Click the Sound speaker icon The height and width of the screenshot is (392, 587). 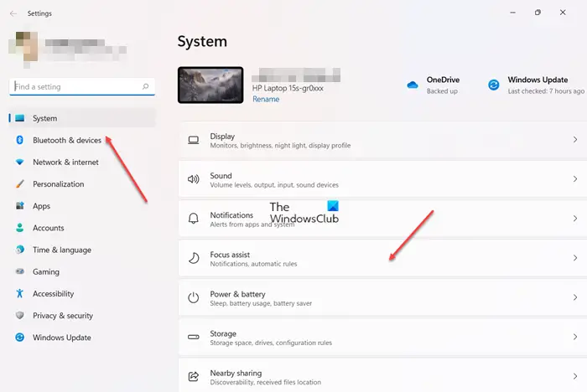(194, 179)
